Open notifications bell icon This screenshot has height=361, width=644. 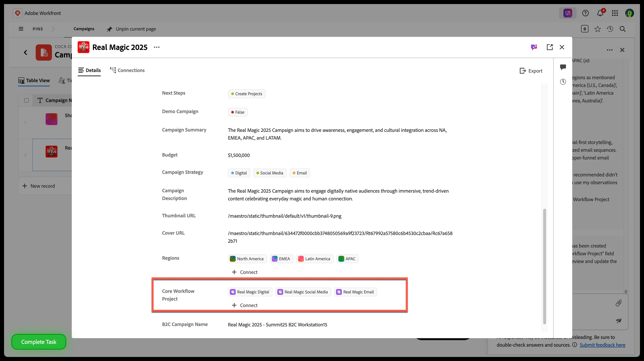click(600, 13)
